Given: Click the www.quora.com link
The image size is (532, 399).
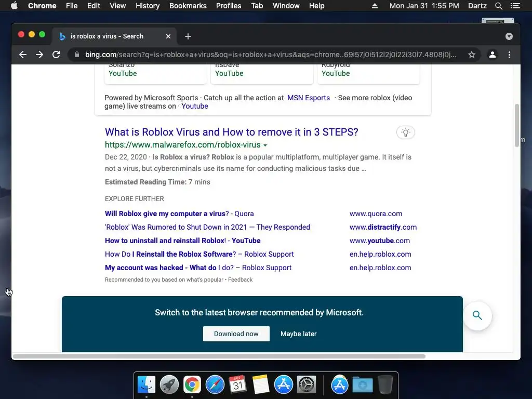Looking at the screenshot, I should pos(376,214).
